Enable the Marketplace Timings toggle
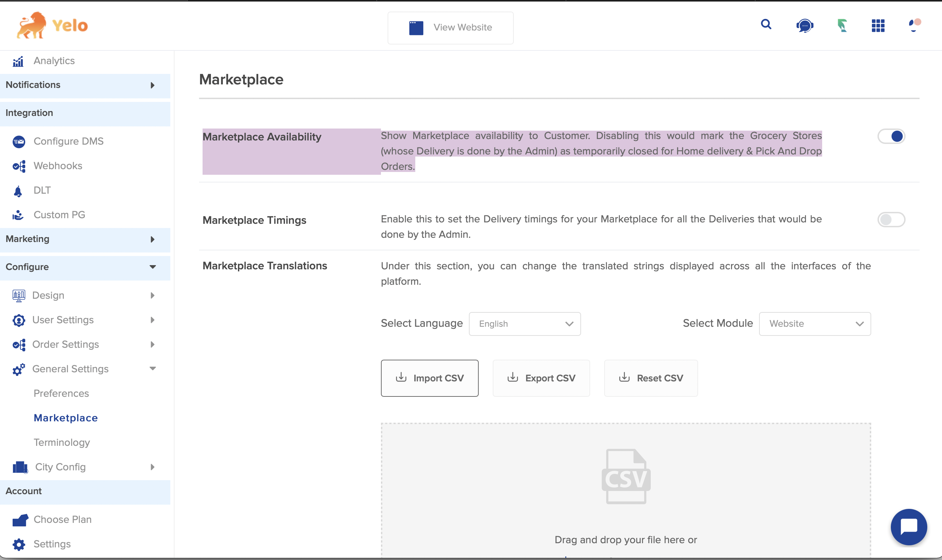 click(891, 220)
